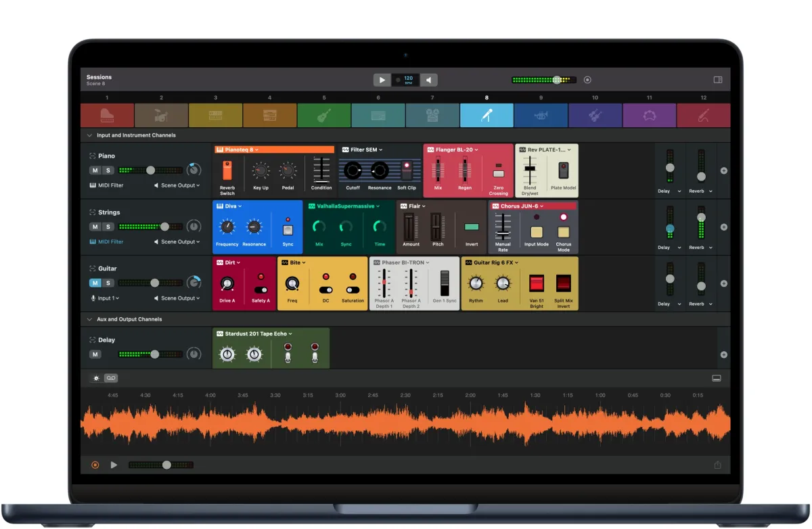Click the 120 BPM tempo display
This screenshot has height=529, width=812.
[x=405, y=80]
